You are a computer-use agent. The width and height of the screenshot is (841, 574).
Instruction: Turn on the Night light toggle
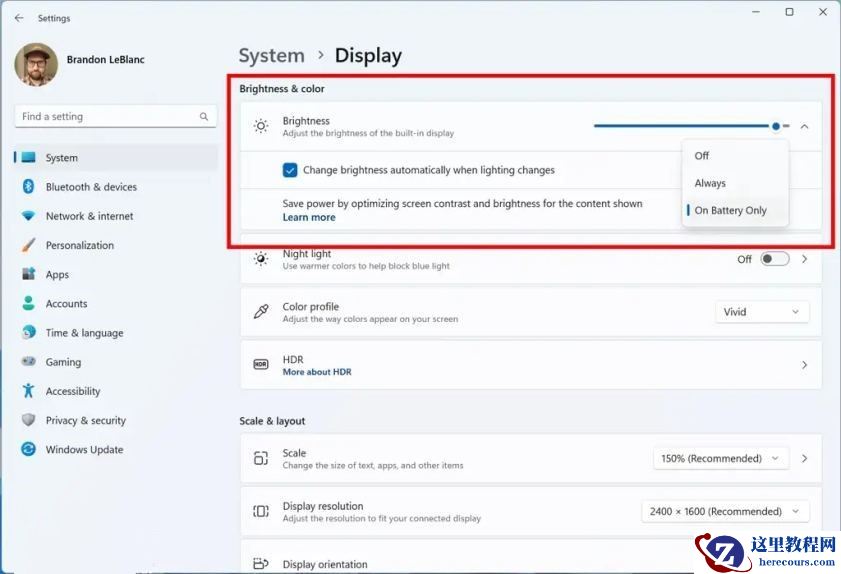[x=775, y=259]
